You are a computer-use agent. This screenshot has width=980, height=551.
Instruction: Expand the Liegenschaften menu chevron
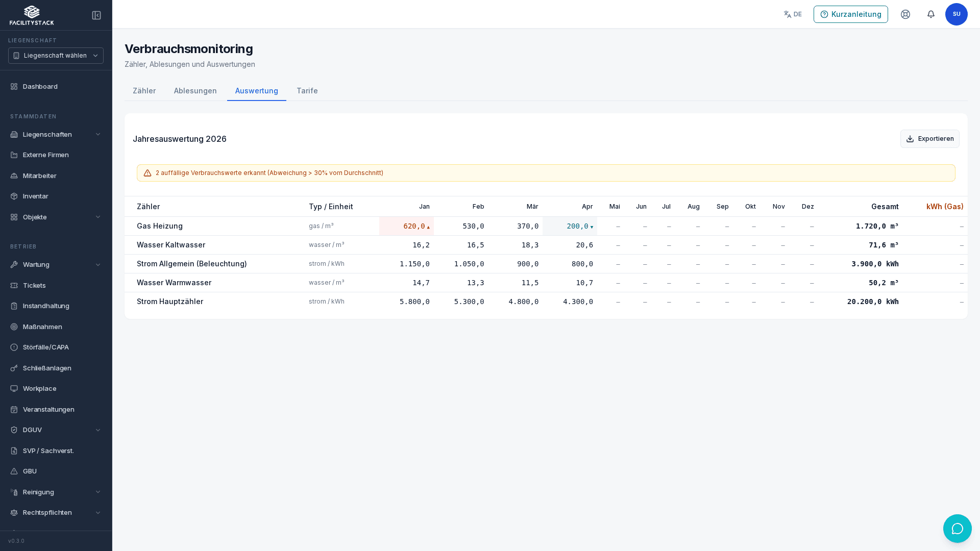[x=98, y=135]
